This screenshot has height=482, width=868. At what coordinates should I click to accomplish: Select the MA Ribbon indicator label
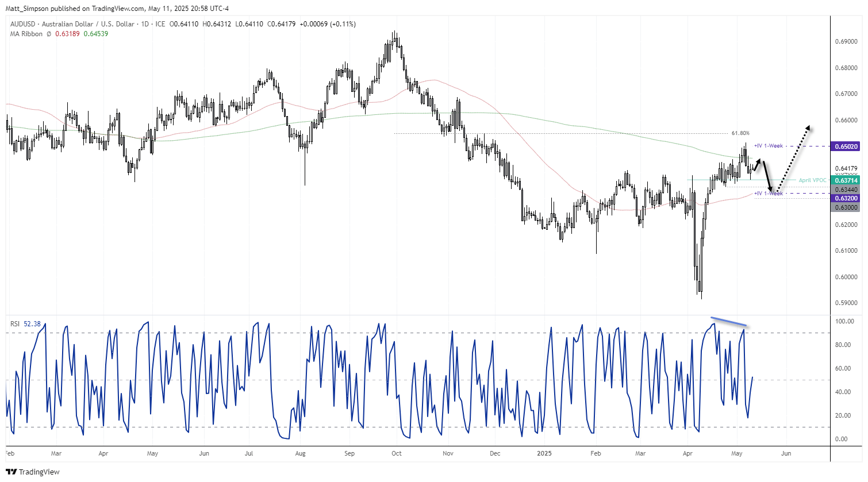(x=25, y=34)
